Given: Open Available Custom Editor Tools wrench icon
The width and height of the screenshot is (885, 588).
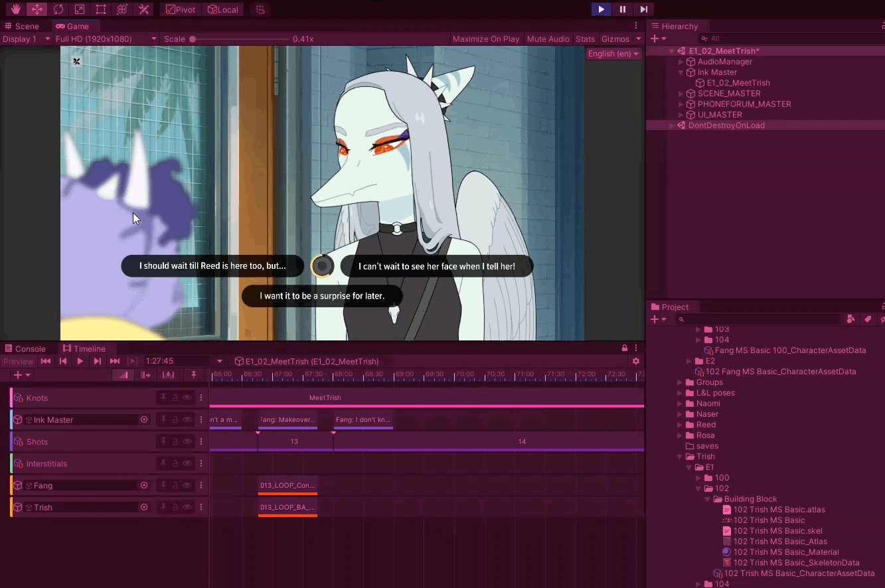Looking at the screenshot, I should coord(142,9).
